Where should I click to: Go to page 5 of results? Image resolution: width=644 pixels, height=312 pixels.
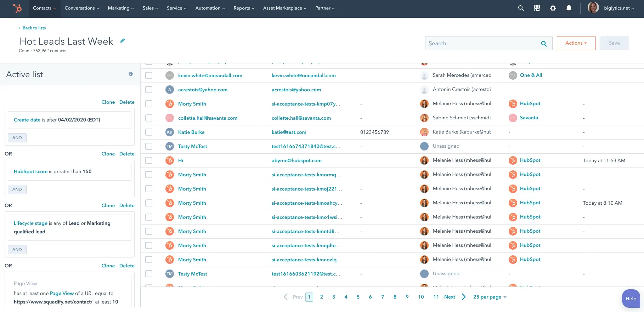[x=358, y=297]
